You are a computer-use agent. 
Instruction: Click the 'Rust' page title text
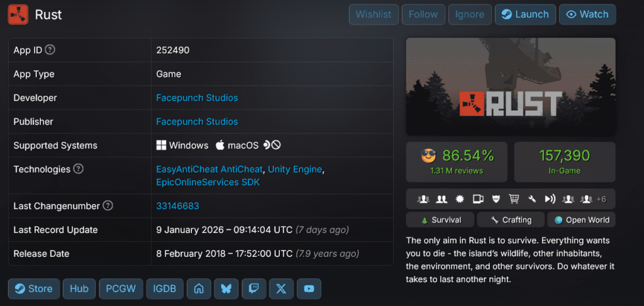pos(48,15)
